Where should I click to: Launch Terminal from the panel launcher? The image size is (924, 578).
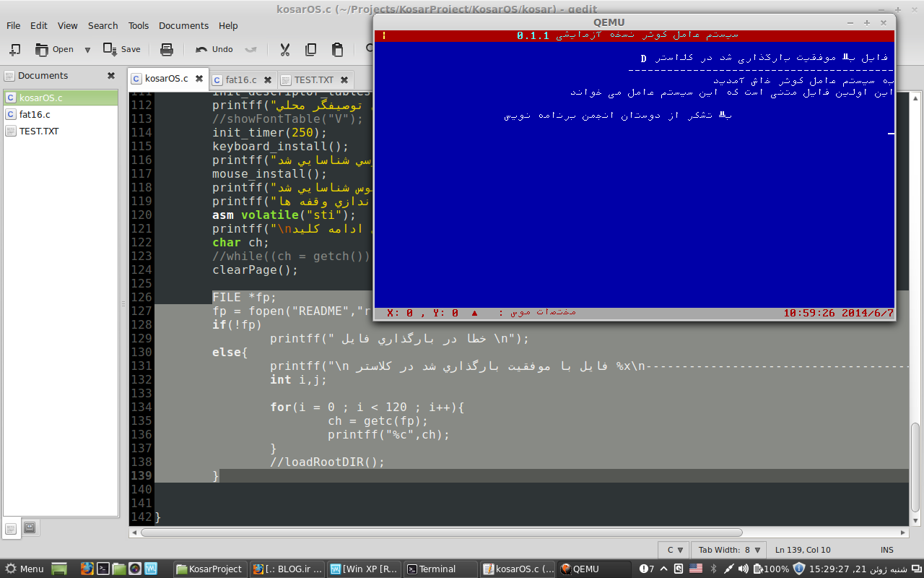click(x=103, y=569)
